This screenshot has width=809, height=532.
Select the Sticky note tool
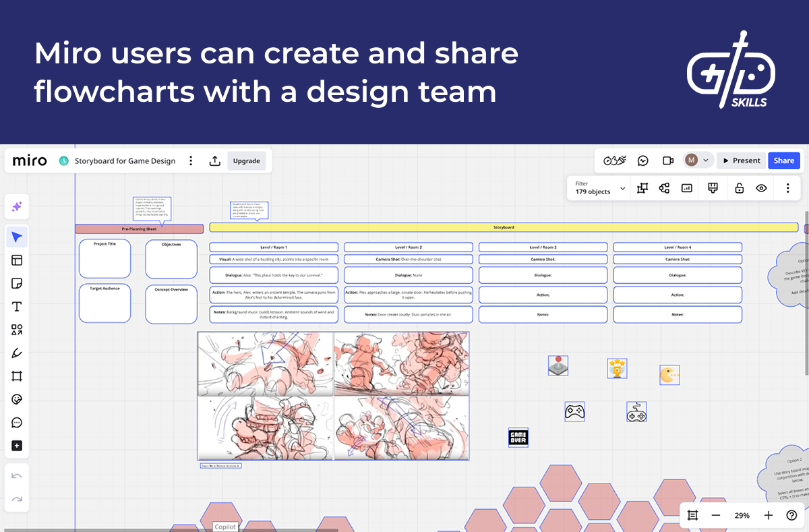tap(17, 283)
